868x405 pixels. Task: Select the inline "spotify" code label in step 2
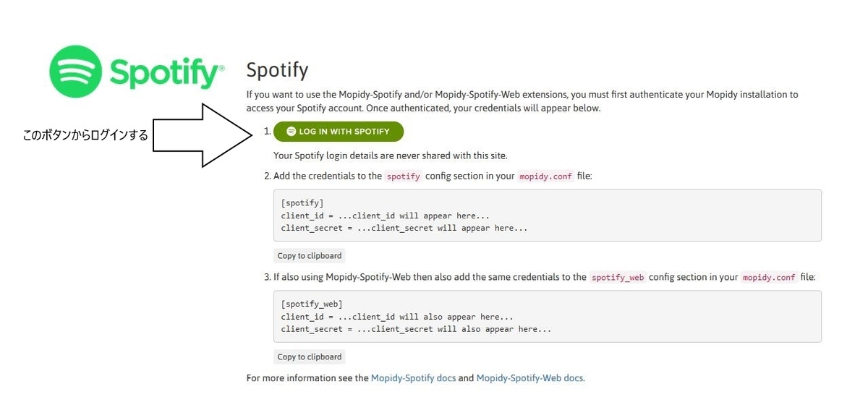click(403, 176)
